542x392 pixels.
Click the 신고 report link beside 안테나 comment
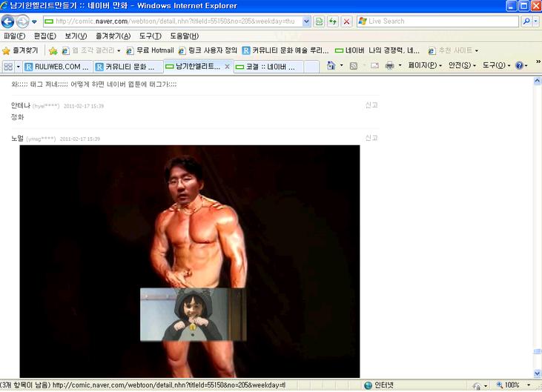point(371,105)
